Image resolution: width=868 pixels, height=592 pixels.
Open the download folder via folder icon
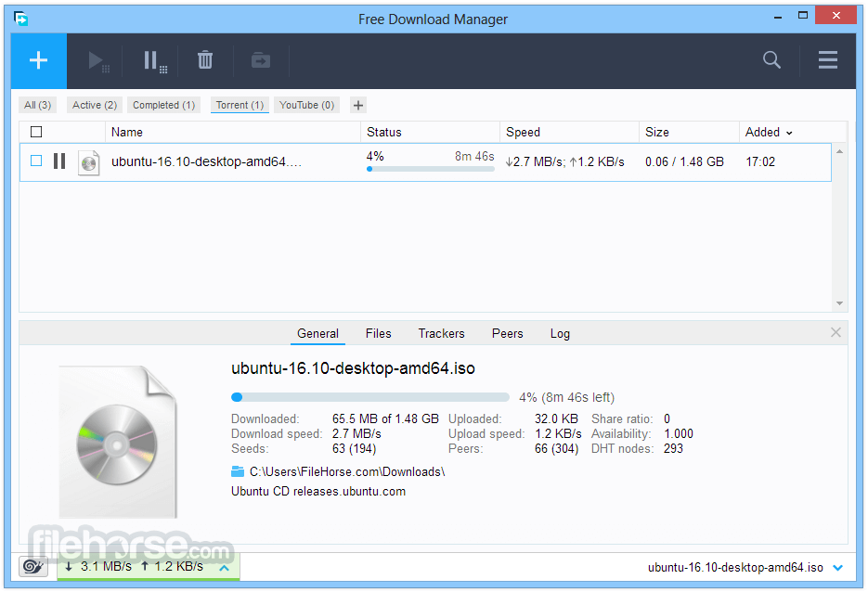[x=238, y=471]
